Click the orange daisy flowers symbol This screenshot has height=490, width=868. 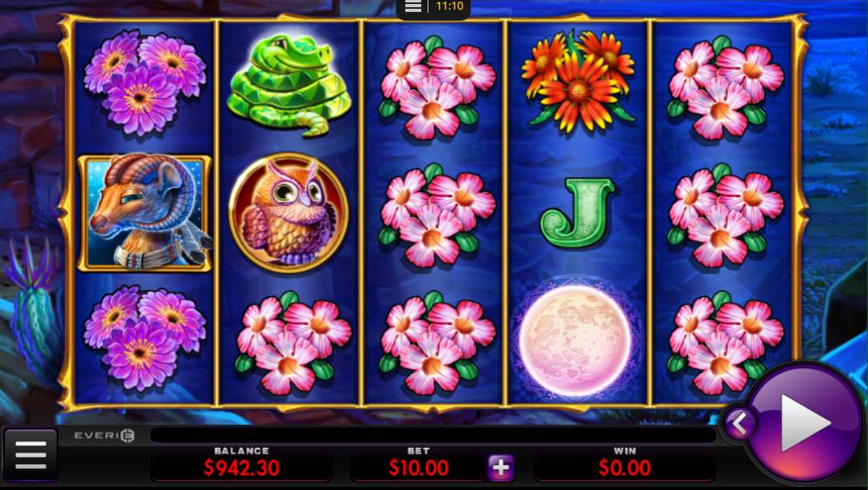577,82
